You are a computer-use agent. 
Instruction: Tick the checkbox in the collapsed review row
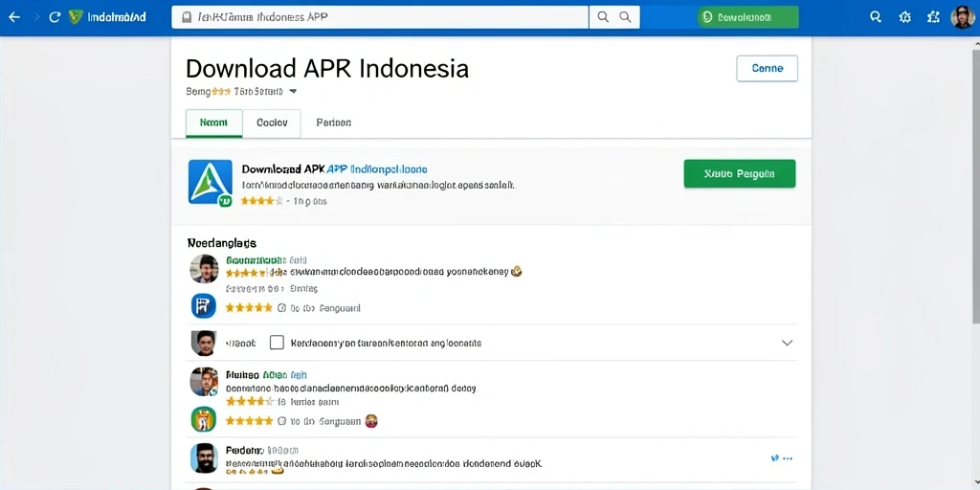click(x=277, y=343)
